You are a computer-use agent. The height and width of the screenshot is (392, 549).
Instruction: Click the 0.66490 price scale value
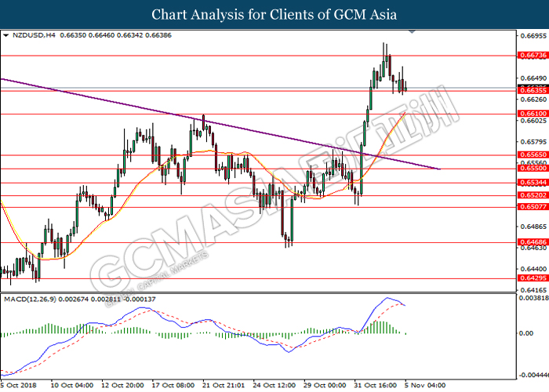[x=533, y=78]
